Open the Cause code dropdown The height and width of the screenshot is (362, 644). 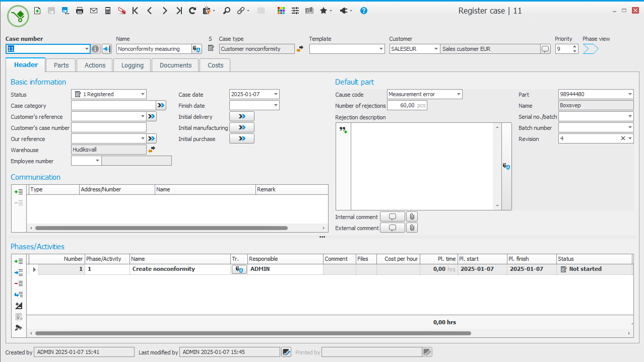(x=459, y=94)
